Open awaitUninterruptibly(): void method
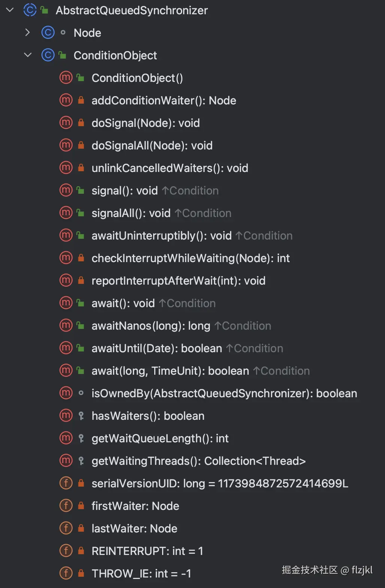 point(161,235)
